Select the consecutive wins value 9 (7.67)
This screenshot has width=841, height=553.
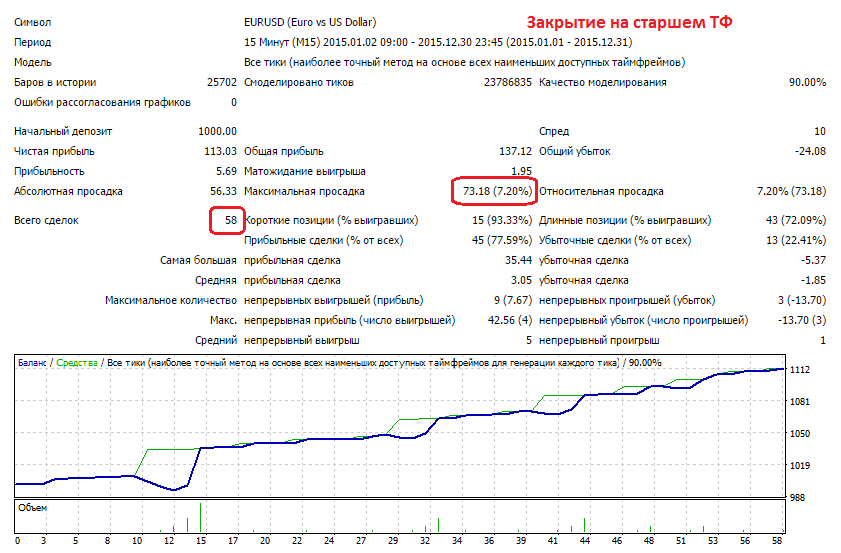(x=513, y=300)
